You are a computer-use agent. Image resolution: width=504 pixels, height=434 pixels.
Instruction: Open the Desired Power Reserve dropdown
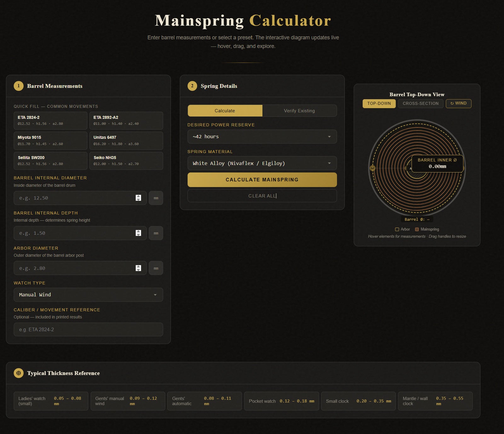point(262,137)
